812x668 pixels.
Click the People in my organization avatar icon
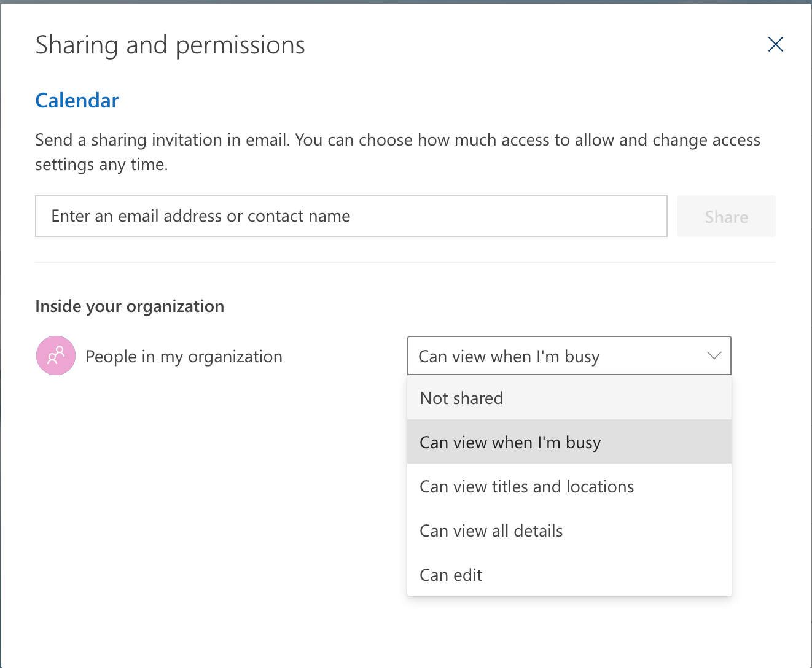point(56,355)
